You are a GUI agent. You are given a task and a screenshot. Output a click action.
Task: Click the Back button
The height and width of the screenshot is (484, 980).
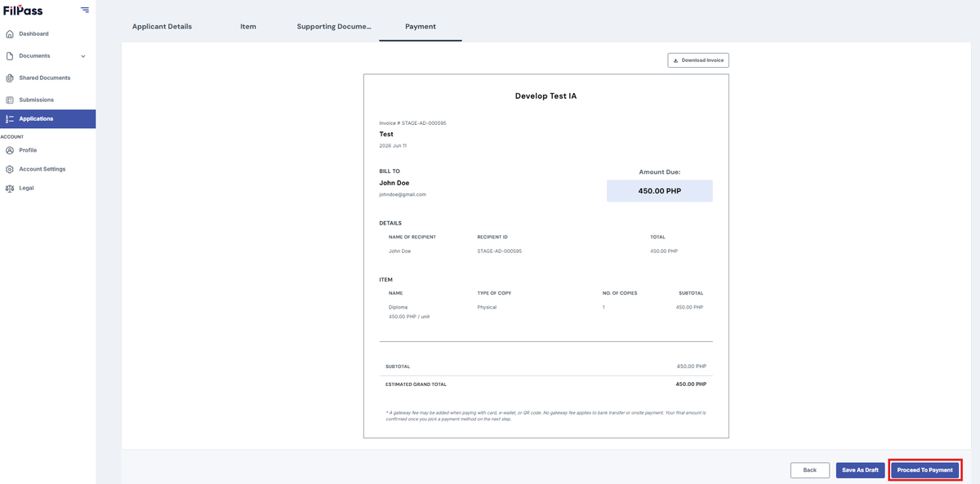pyautogui.click(x=809, y=470)
